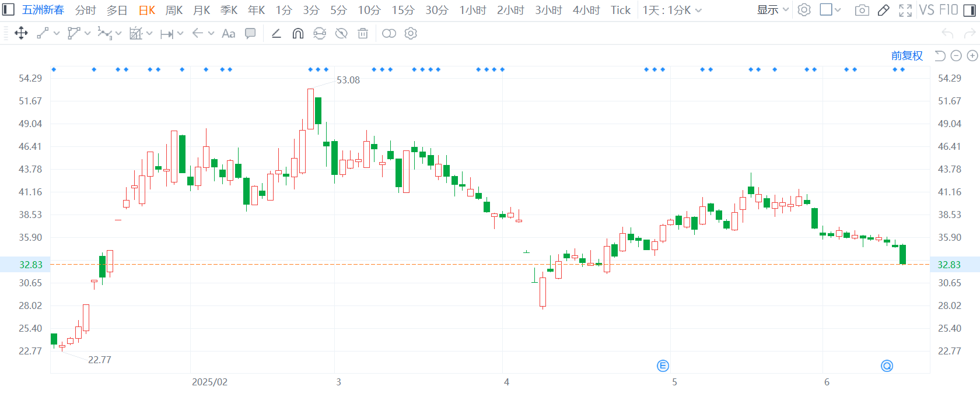Select the 1分 interval
The height and width of the screenshot is (397, 980).
coord(284,10)
